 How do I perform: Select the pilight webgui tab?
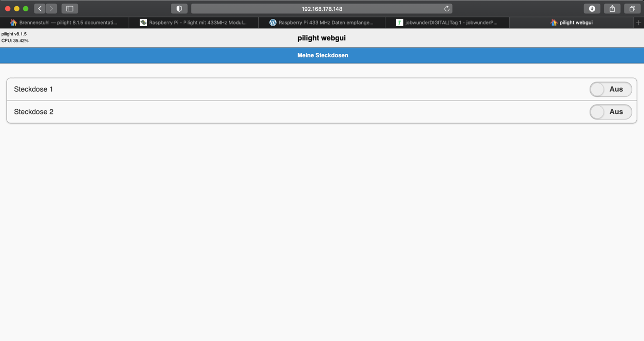[x=572, y=23]
